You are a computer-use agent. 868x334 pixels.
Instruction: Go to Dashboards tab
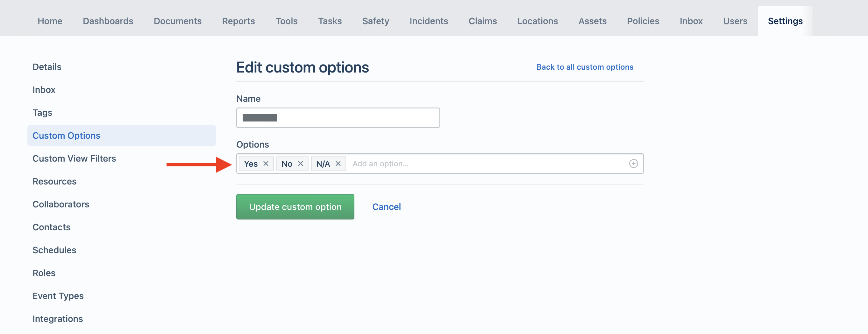(108, 21)
